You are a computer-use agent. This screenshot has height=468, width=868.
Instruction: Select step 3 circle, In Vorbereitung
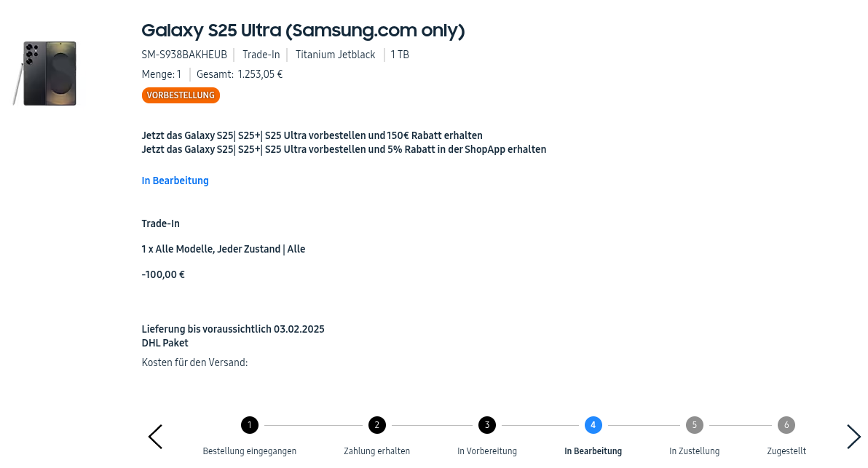[487, 425]
